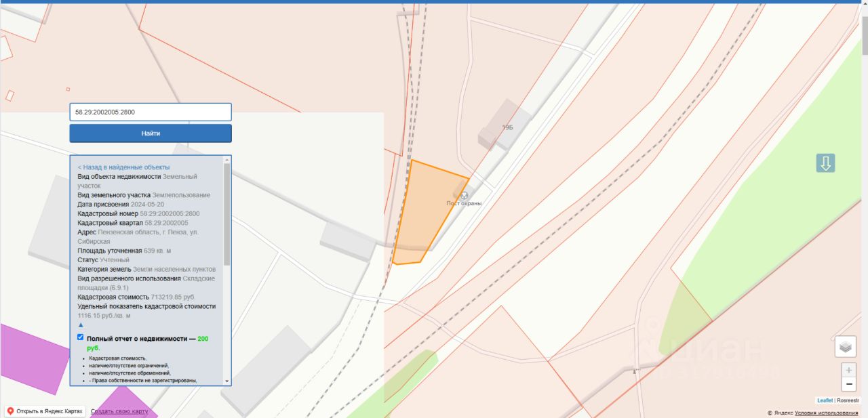This screenshot has width=868, height=418.
Task: Collapse details with the blue triangle
Action: 81,325
